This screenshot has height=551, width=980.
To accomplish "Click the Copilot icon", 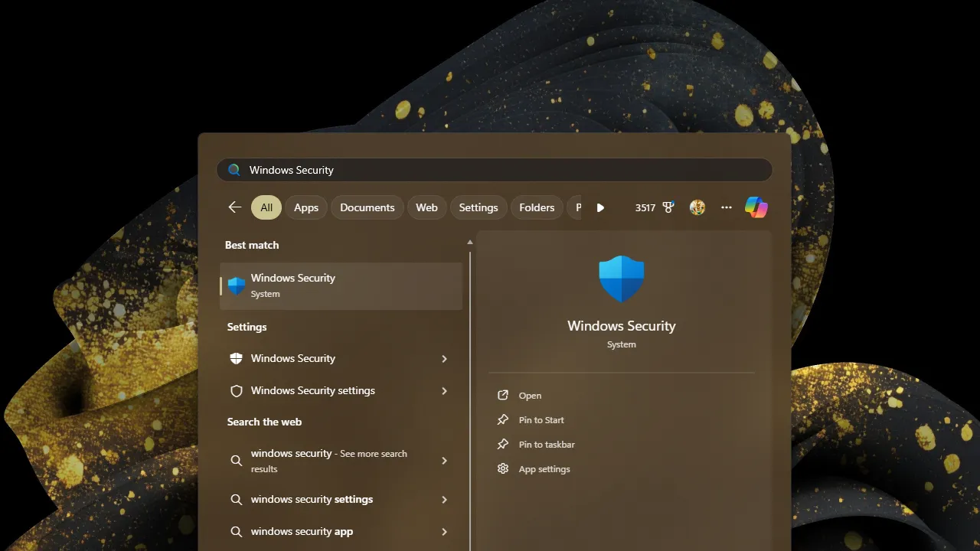I will [756, 207].
